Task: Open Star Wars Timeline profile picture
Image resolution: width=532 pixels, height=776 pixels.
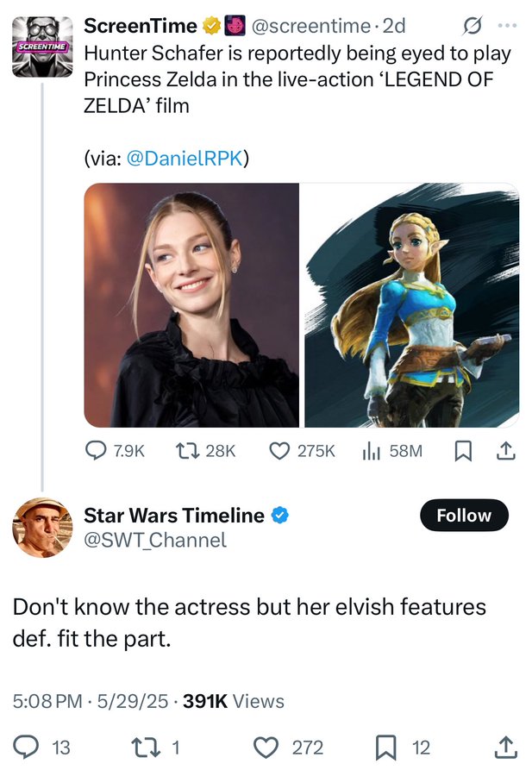Action: tap(42, 528)
